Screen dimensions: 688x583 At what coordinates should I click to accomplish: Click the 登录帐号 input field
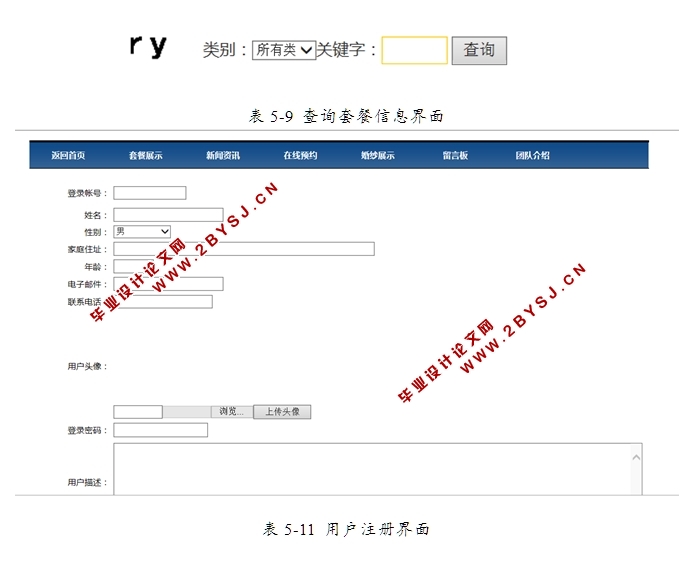(150, 193)
